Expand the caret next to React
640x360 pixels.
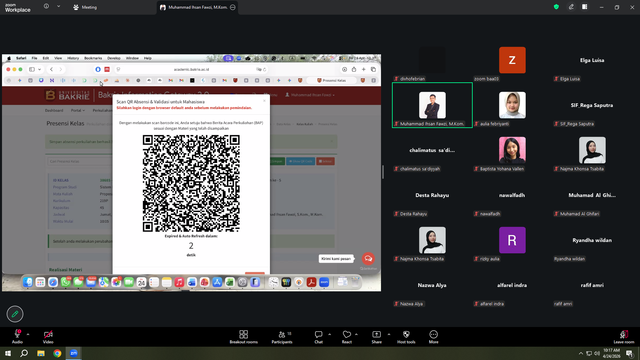[356, 334]
